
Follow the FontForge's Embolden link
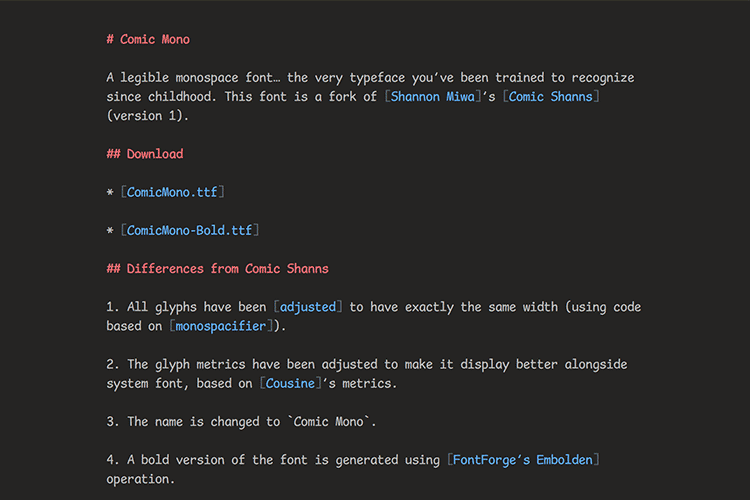(x=525, y=460)
